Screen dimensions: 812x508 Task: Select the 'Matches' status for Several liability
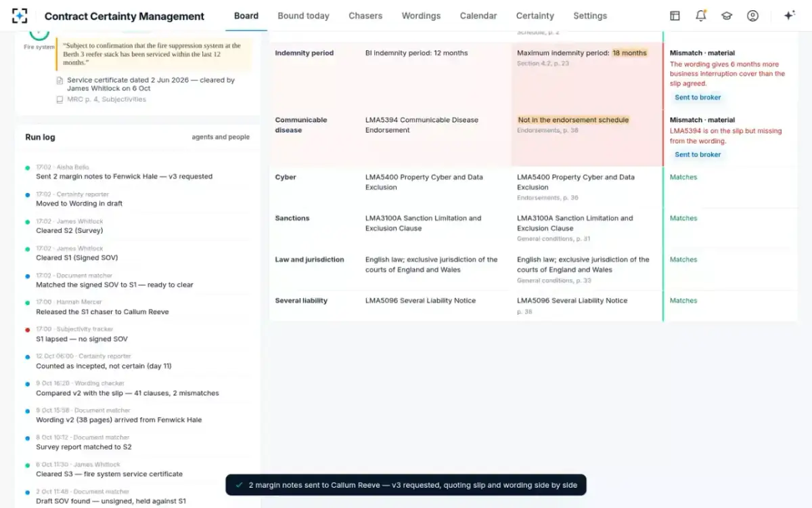[683, 301]
